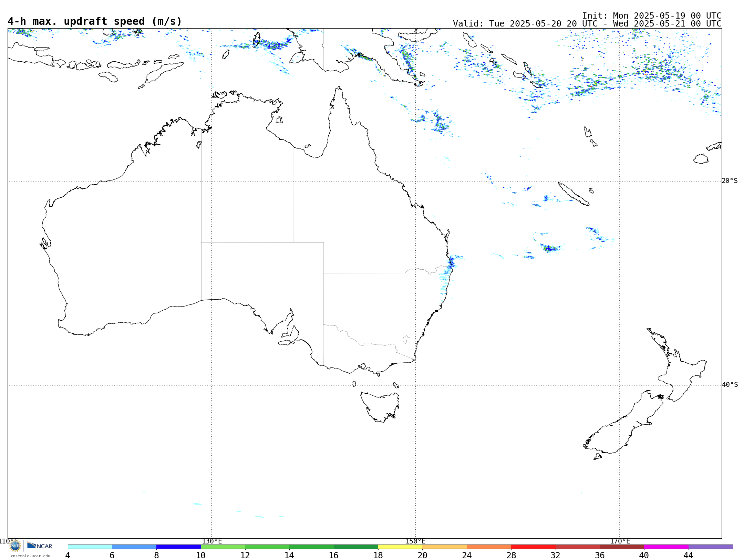Click the 40°S latitude label

730,385
